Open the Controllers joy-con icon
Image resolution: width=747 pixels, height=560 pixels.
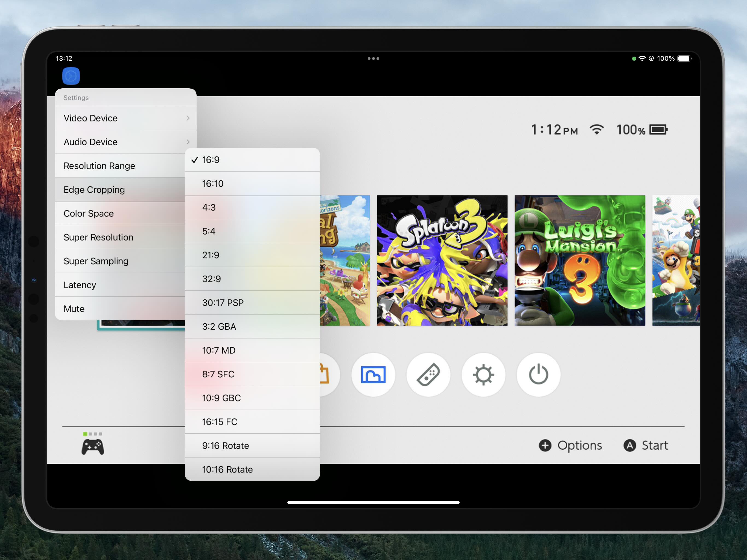(428, 375)
